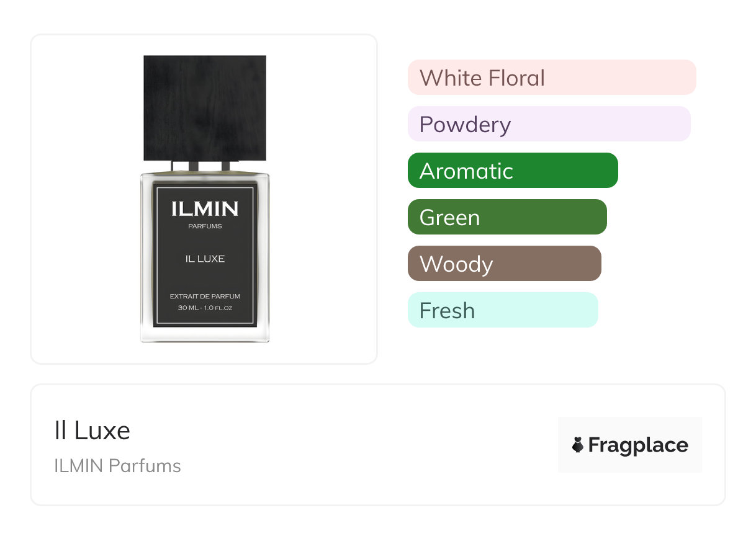Screen dimensions: 756x536
Task: Click the IL LUXE text on bottle label
Action: point(205,259)
